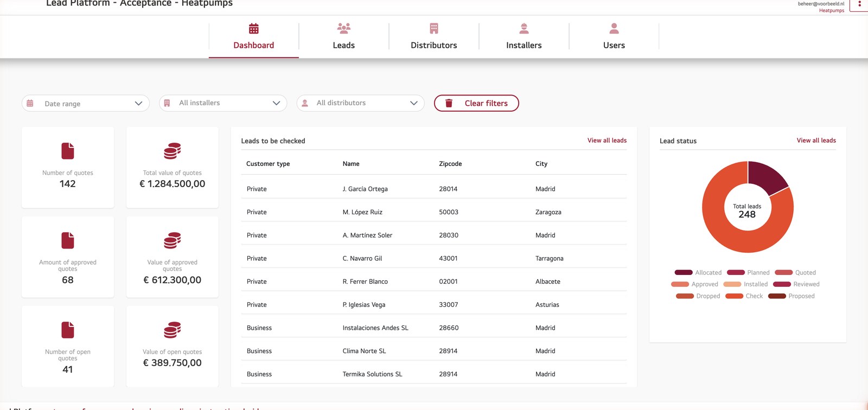Click the Quoted legend swatch
Viewport: 868px width, 410px height.
(784, 272)
